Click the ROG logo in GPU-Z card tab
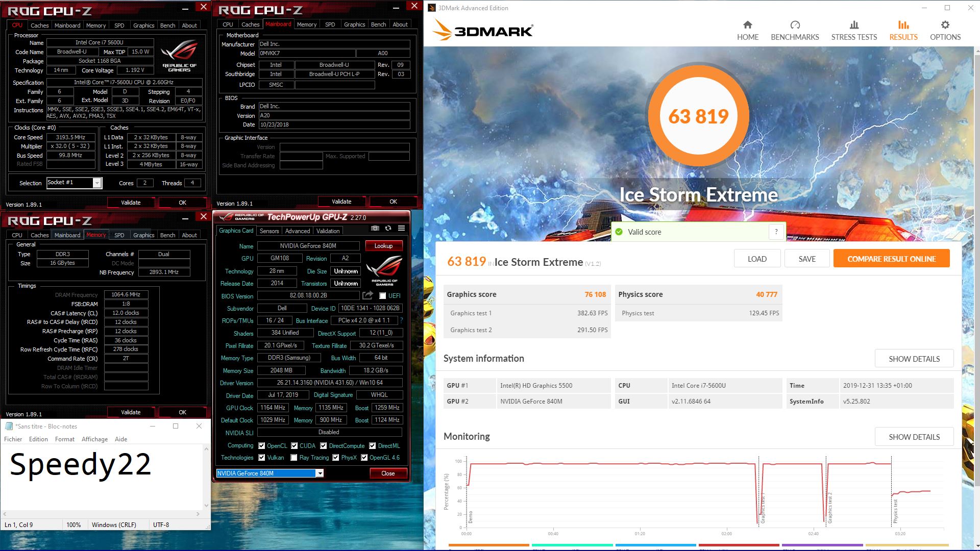This screenshot has width=980, height=551. [x=384, y=270]
